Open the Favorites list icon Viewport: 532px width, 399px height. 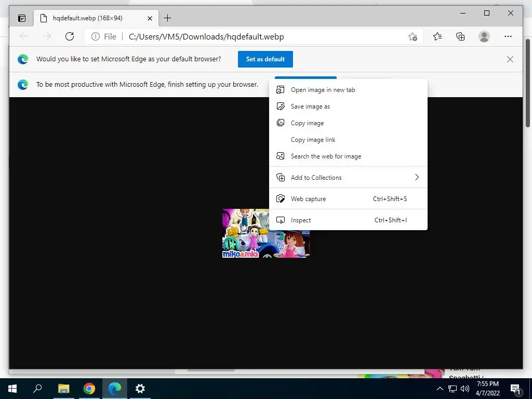437,36
